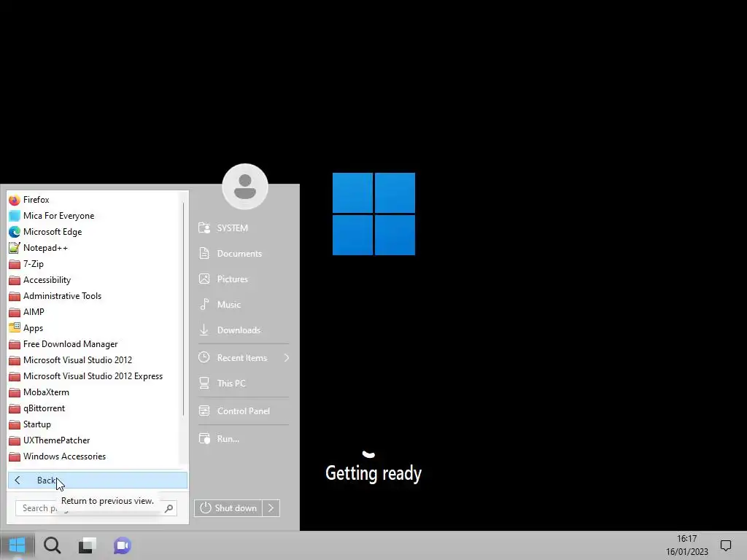Open the Microsoft Visual Studio 2012 Express folder
Viewport: 747px width, 560px height.
tap(93, 376)
